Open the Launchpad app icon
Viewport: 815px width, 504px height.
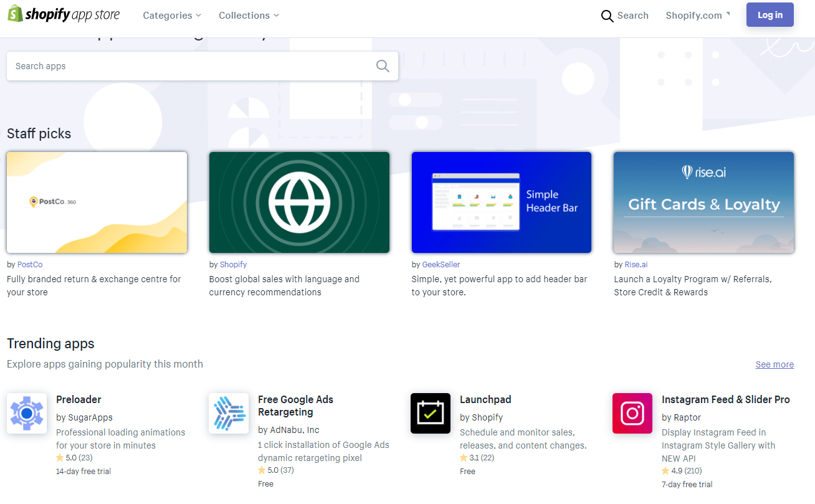tap(431, 413)
